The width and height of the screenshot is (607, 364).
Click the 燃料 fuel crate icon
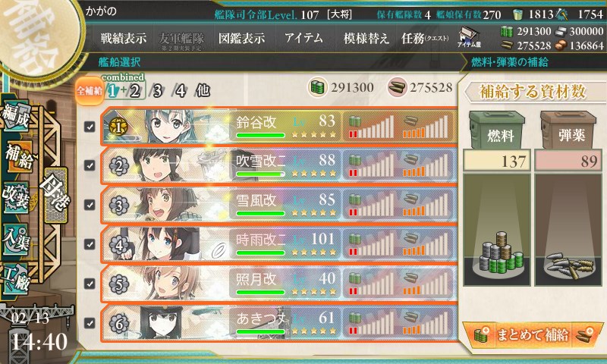pos(497,130)
